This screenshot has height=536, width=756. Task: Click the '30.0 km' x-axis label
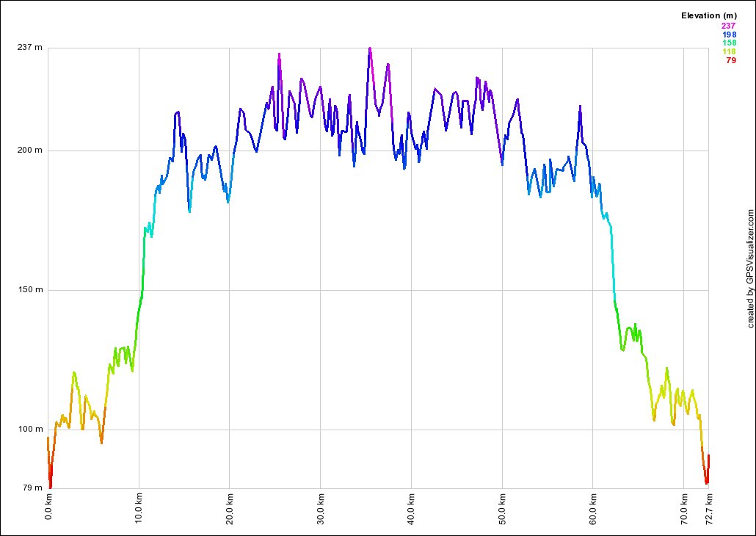pyautogui.click(x=321, y=510)
